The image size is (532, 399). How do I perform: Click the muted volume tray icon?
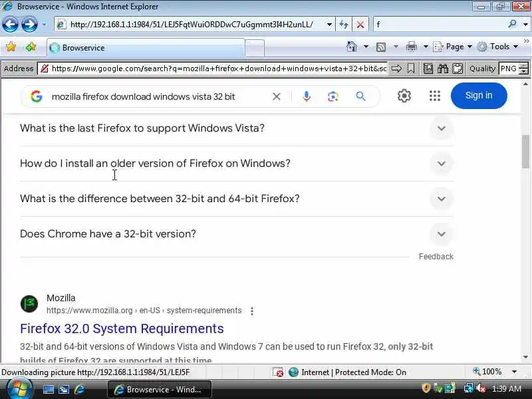coord(480,388)
